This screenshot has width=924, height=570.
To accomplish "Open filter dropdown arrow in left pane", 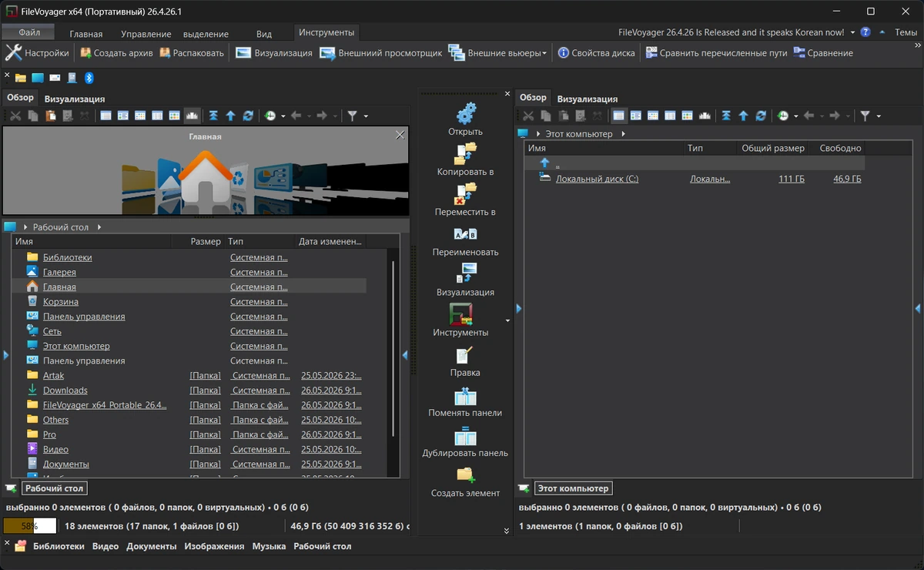I will pyautogui.click(x=366, y=116).
